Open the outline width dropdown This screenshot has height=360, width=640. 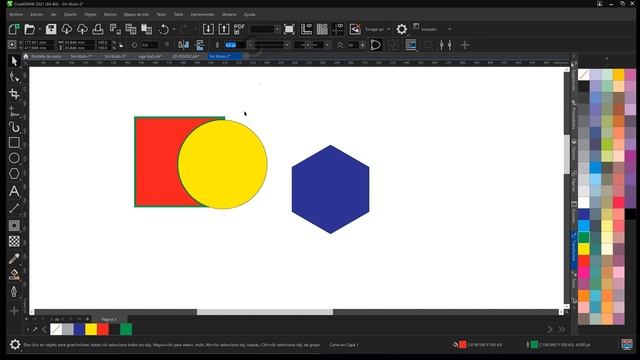250,45
